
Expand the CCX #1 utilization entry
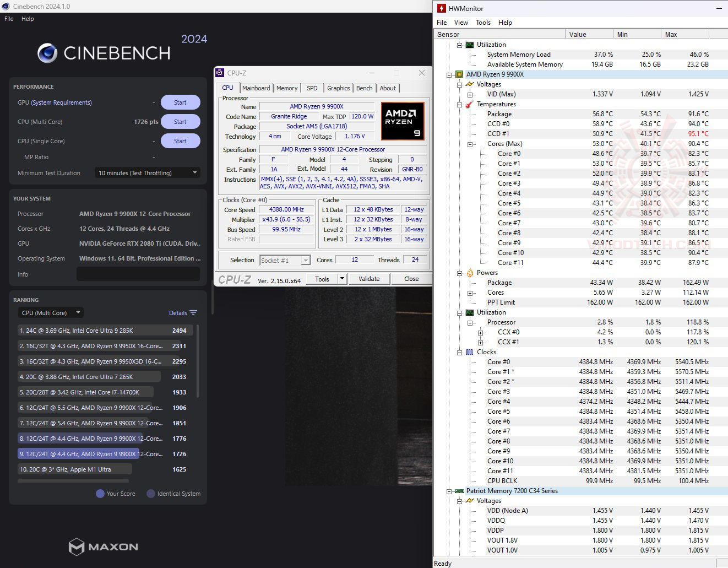[481, 342]
